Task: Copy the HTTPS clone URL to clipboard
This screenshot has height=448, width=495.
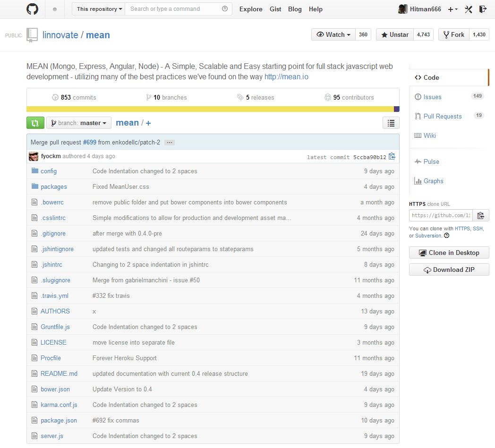Action: pos(480,215)
